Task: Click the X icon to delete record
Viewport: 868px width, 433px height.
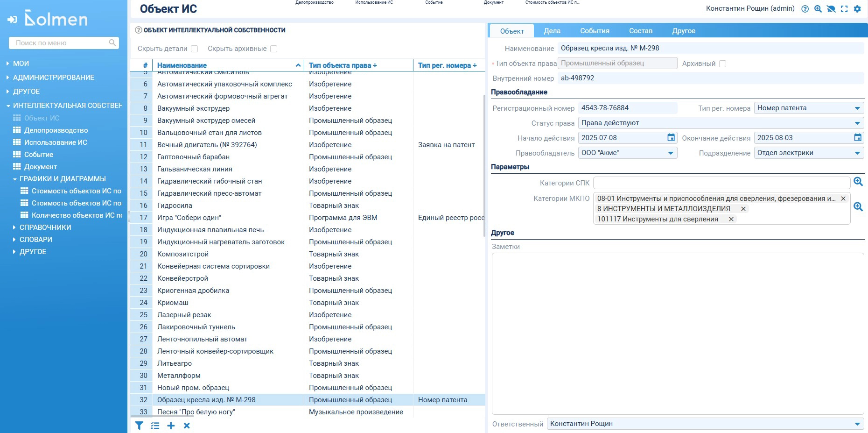Action: click(187, 426)
